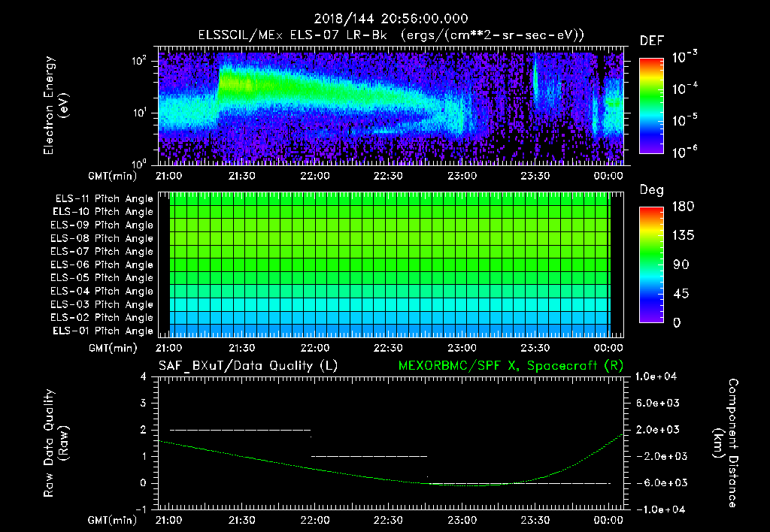Click 10^-6 label on DEF colorbar
This screenshot has height=532, width=770.
pyautogui.click(x=684, y=152)
